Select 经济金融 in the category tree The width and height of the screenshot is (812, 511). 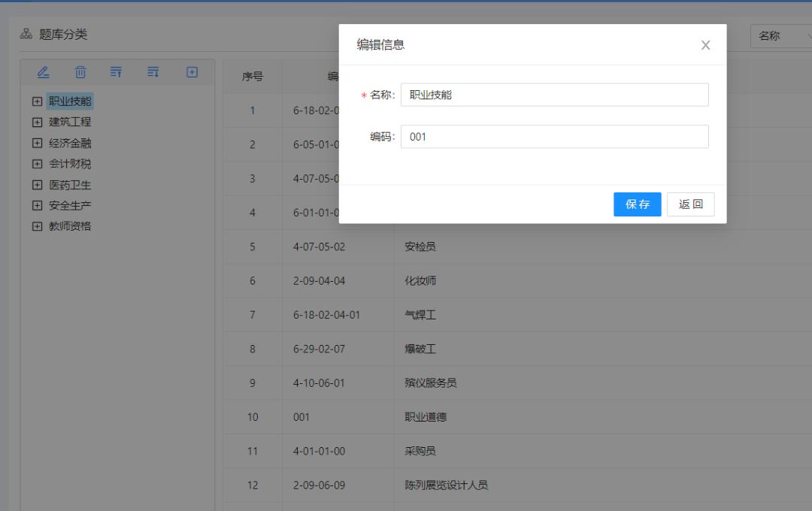(70, 143)
